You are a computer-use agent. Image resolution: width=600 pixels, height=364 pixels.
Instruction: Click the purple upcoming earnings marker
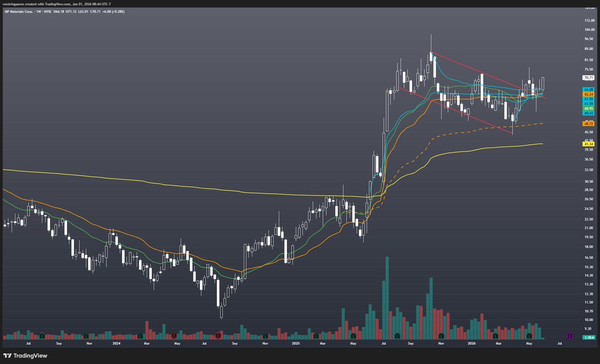pyautogui.click(x=569, y=336)
